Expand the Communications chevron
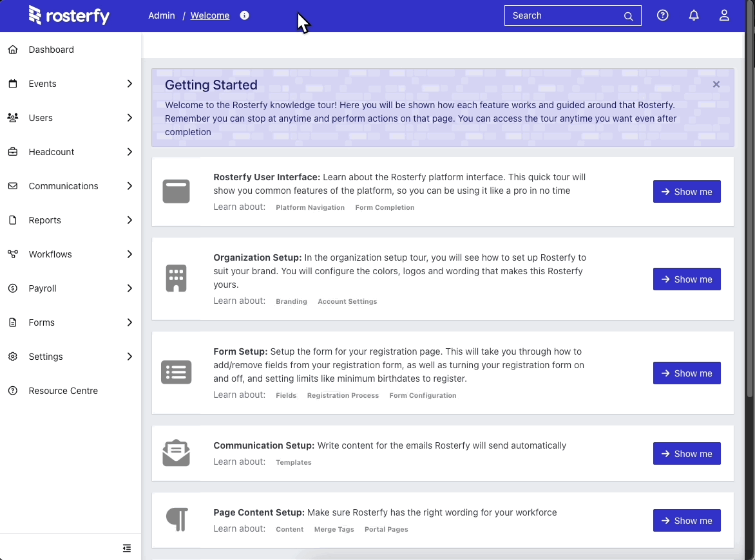755x560 pixels. (x=129, y=186)
